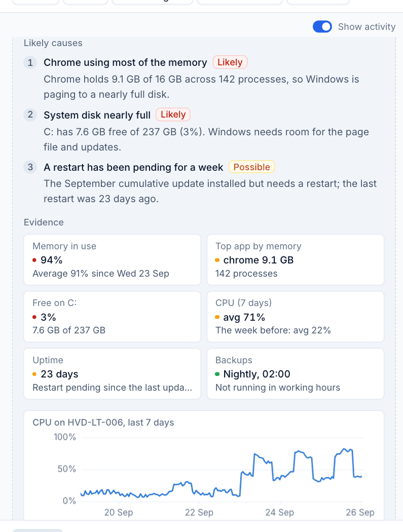Open the Backups evidence card
Viewport: 403px width, 532px height.
pos(296,373)
